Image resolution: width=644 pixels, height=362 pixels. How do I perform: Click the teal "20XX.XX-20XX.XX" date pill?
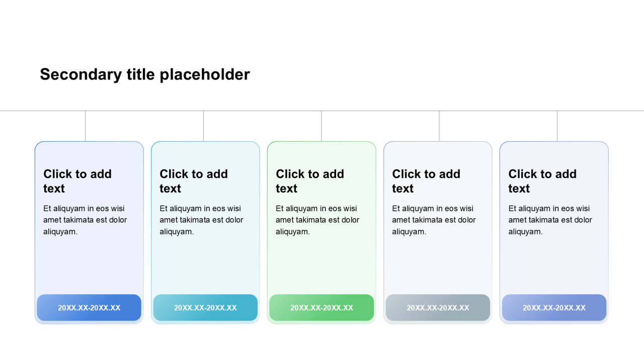click(x=205, y=308)
